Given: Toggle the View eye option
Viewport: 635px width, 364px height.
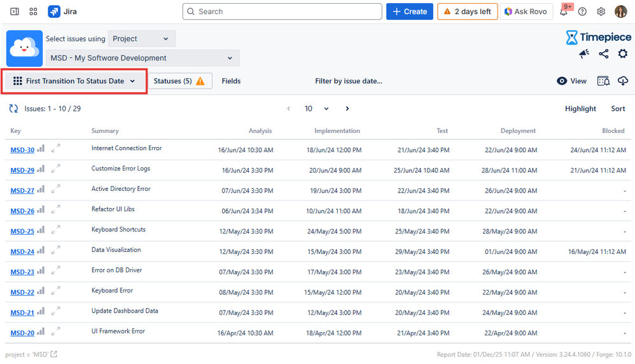Looking at the screenshot, I should pos(571,81).
